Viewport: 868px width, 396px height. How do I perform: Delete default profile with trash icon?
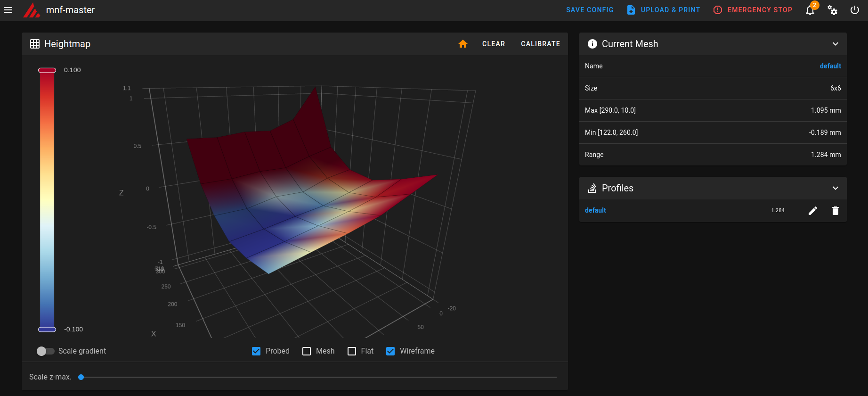[x=836, y=211]
